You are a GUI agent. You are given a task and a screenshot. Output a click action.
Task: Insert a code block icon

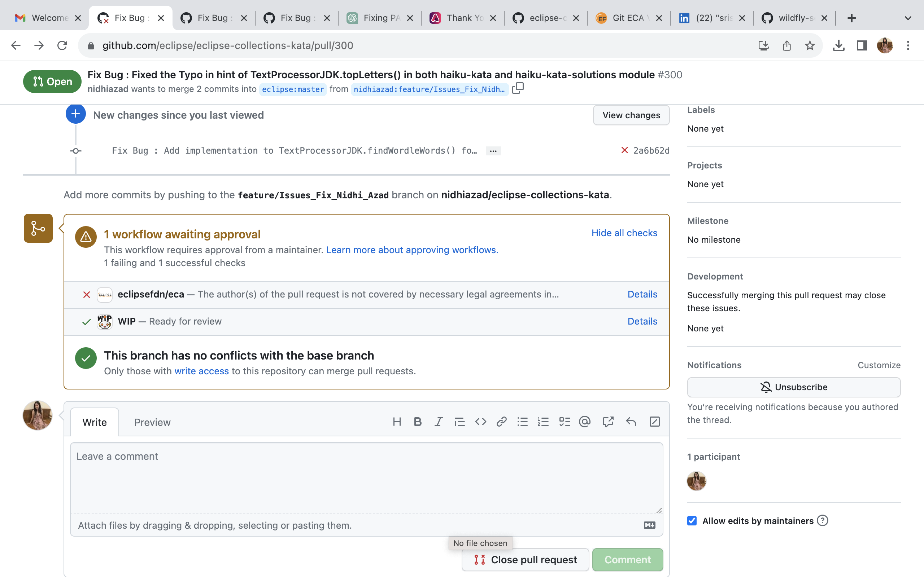pos(480,422)
